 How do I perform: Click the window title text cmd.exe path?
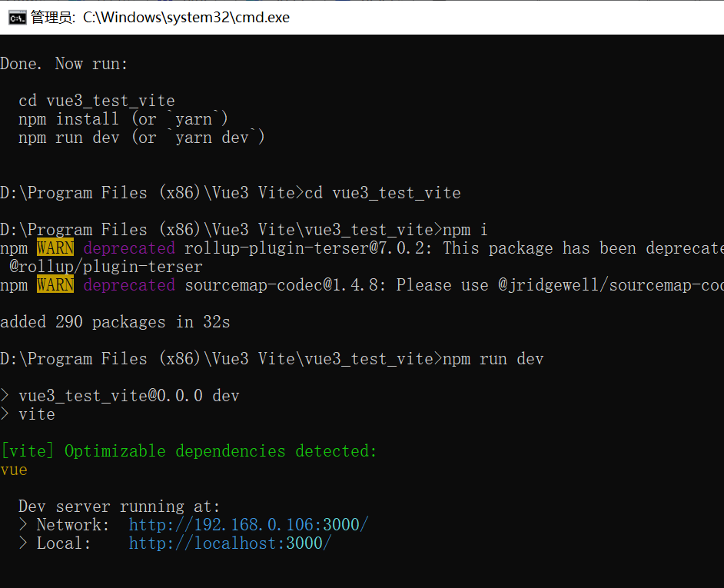186,17
